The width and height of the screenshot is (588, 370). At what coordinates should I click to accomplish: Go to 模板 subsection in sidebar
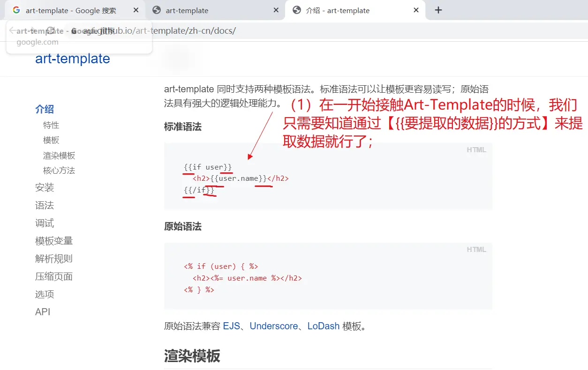click(x=51, y=140)
